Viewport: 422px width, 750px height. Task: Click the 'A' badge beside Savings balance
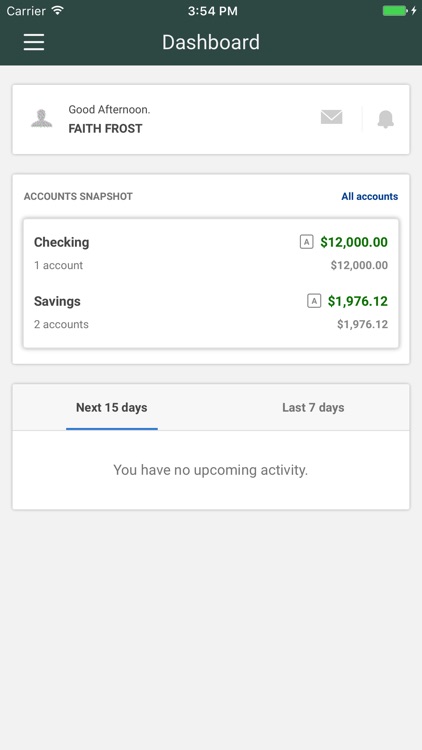click(314, 301)
